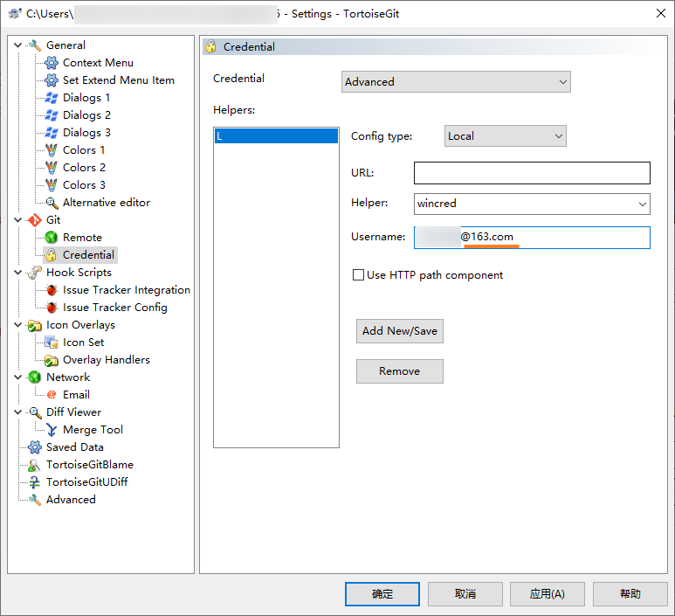Collapse the Git tree node

[x=18, y=220]
